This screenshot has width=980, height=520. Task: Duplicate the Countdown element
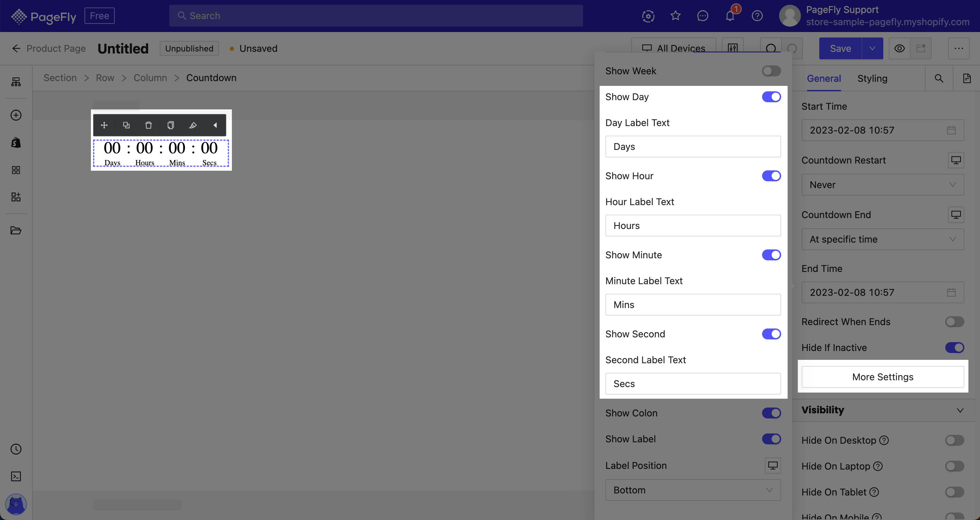[x=126, y=125]
